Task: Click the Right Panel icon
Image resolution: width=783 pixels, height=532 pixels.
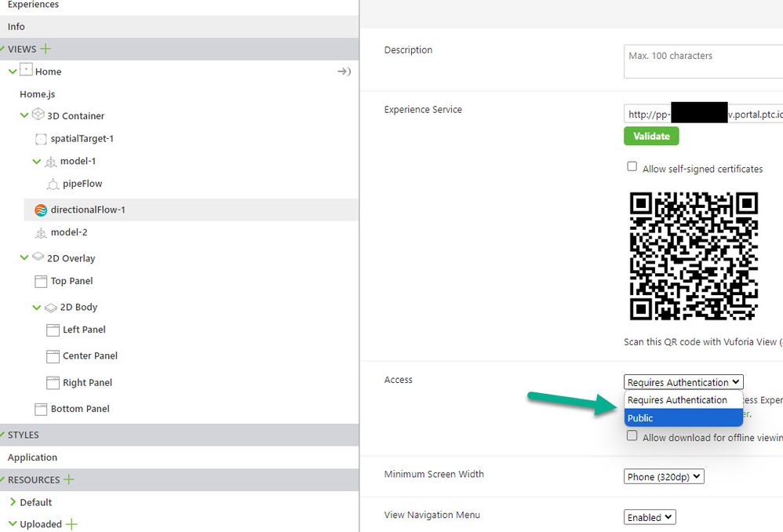Action: coord(53,383)
